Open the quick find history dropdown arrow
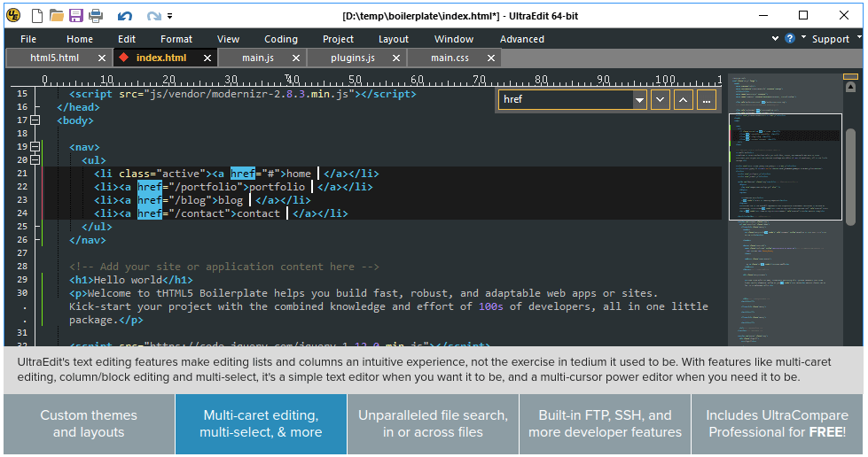The image size is (868, 457). (640, 100)
